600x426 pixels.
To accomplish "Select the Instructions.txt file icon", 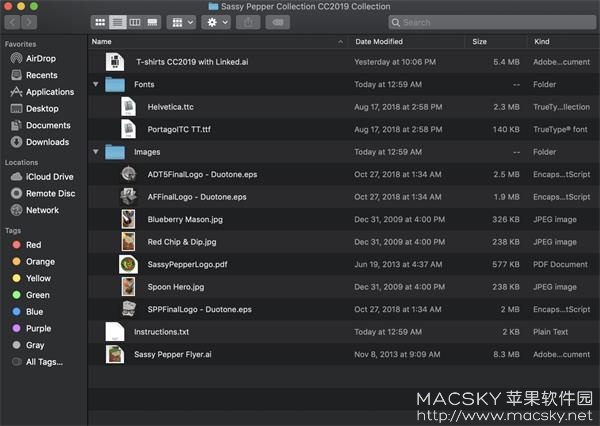I will (115, 332).
